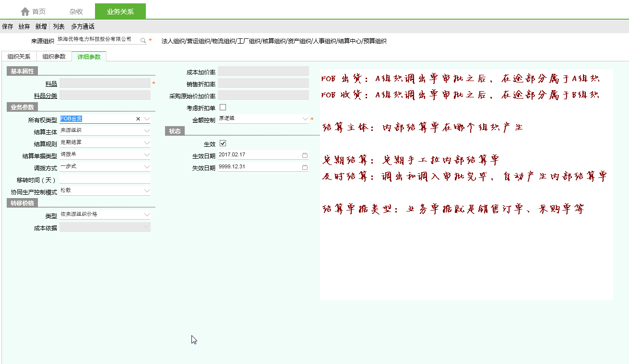629x364 pixels.
Task: Open the 结算规则 dropdown
Action: (147, 143)
